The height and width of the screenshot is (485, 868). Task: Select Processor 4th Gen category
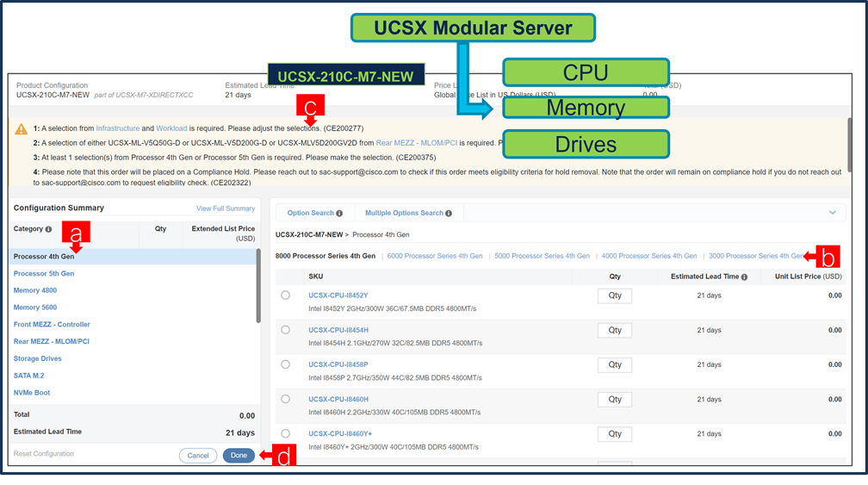coord(133,257)
